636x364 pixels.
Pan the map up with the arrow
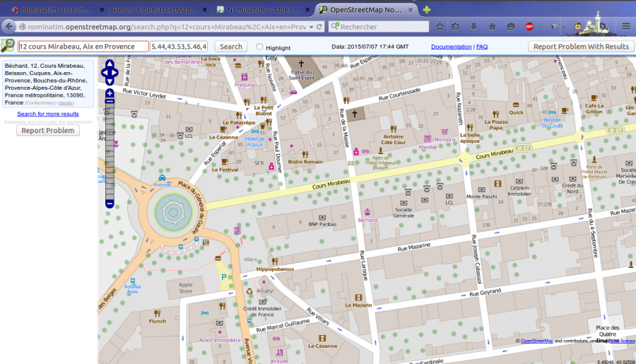point(110,64)
